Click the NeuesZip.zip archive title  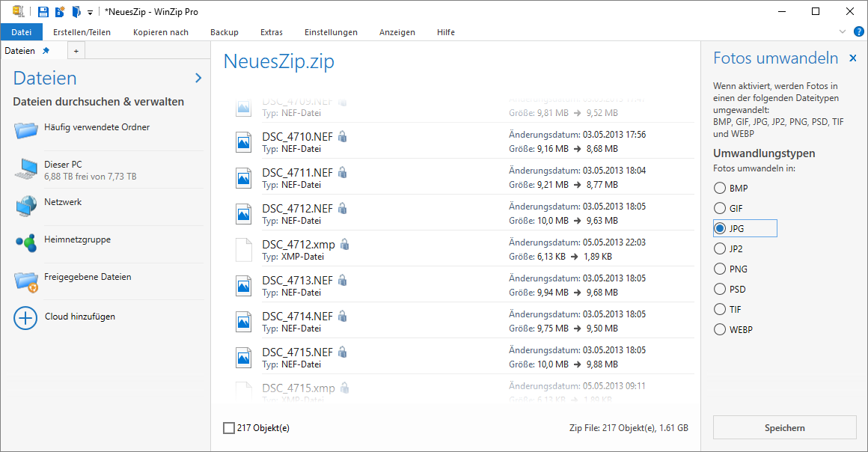point(278,61)
